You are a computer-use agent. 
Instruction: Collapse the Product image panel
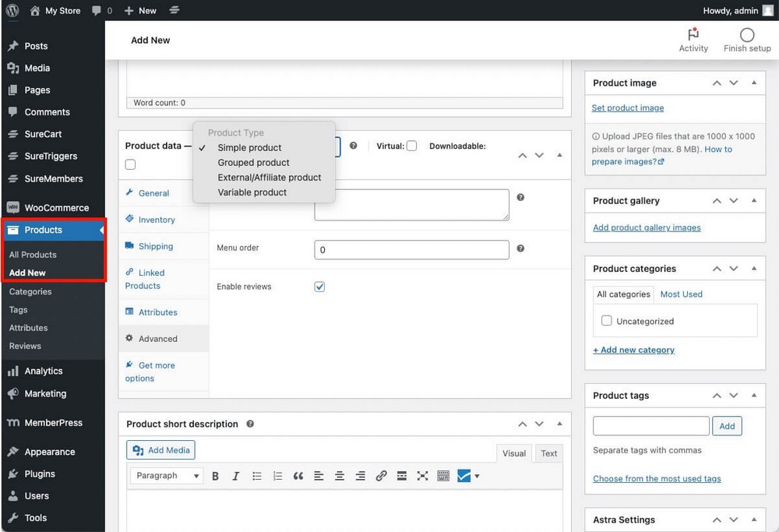click(x=754, y=83)
